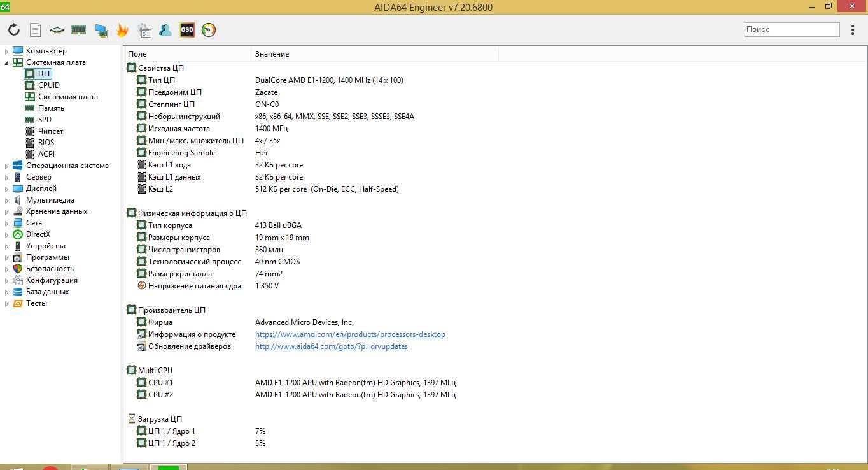Select the Программы tree item
The image size is (868, 470).
pos(48,257)
